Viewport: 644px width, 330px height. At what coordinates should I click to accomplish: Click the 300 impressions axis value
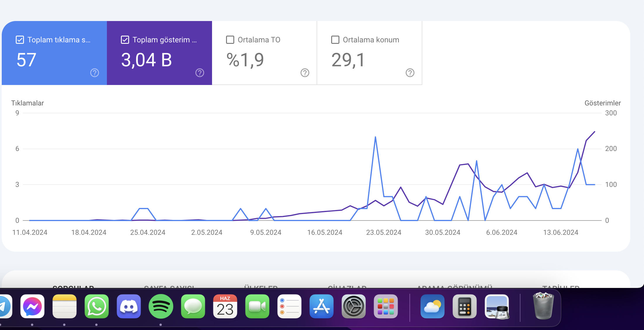611,113
